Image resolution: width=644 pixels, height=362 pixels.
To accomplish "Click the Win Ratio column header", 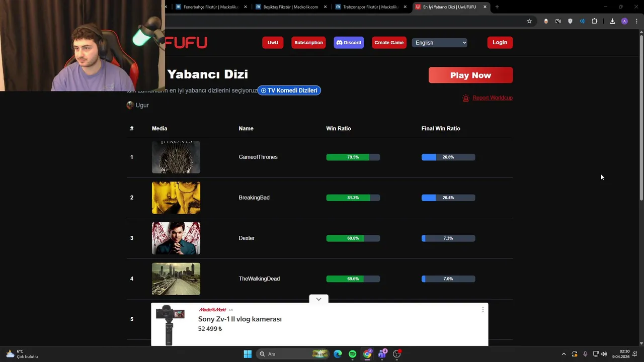I will tap(339, 129).
